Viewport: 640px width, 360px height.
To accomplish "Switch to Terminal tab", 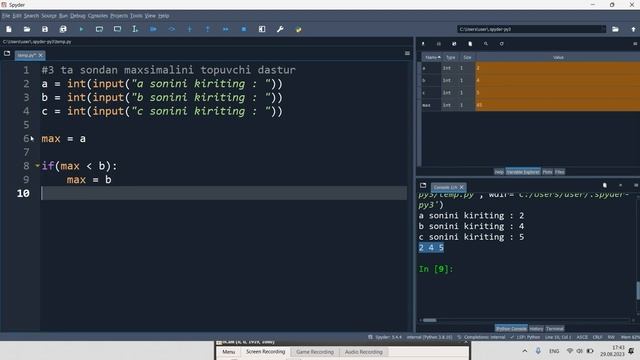I will pos(555,329).
